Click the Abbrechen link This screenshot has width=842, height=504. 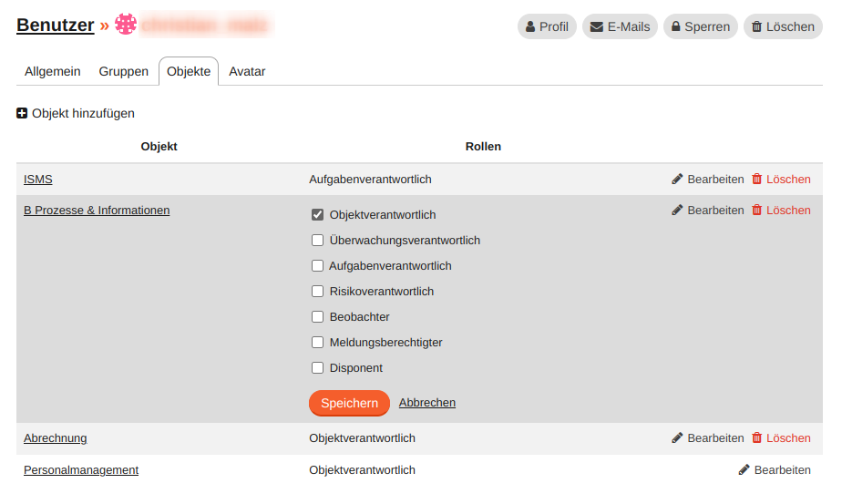(x=427, y=403)
